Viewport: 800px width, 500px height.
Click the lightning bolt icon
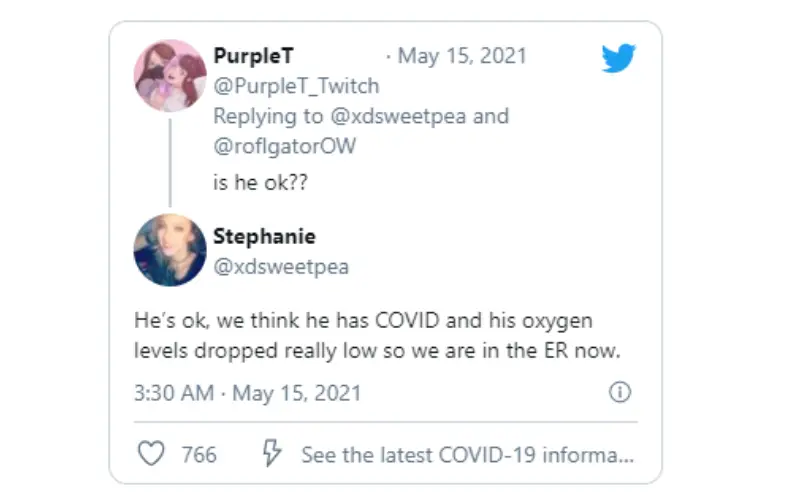pos(271,453)
